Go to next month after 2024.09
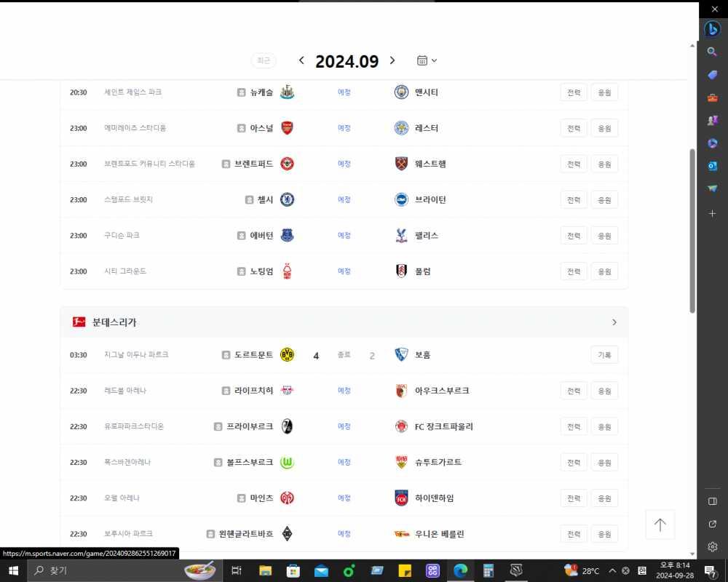Screen dimensions: 728x582 click(x=392, y=60)
